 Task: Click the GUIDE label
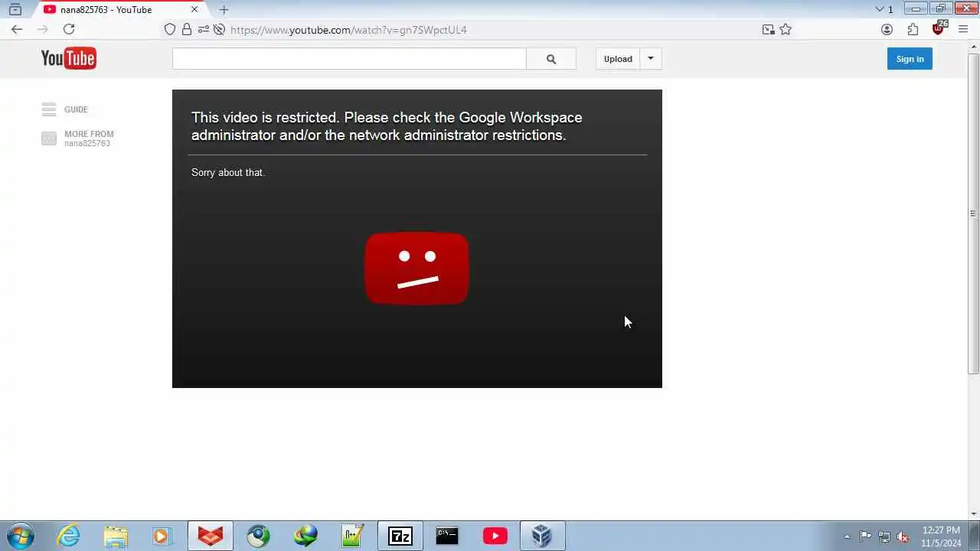click(x=76, y=109)
